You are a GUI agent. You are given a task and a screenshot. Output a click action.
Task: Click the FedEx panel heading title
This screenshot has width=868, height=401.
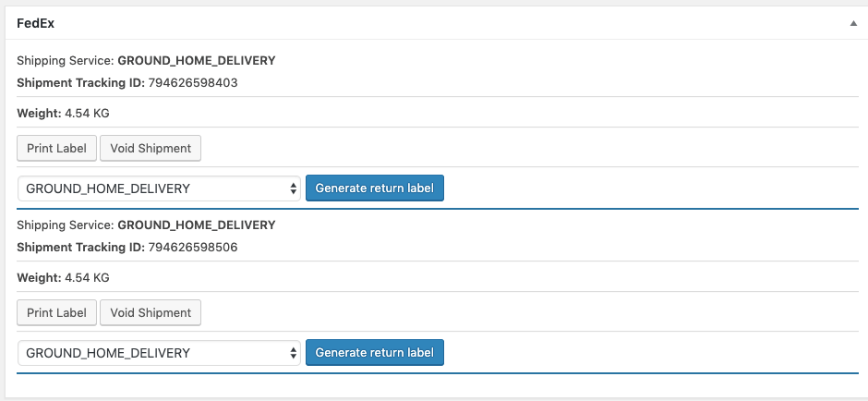coord(35,24)
